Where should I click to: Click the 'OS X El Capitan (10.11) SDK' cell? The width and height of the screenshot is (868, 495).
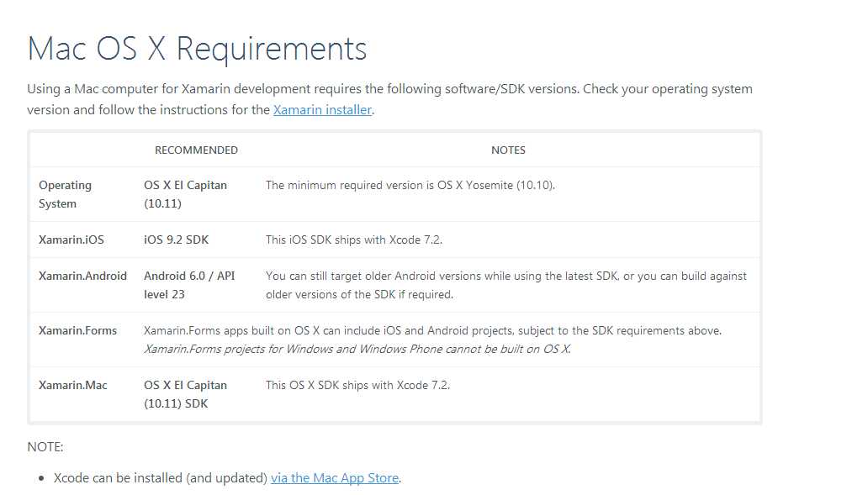click(x=185, y=394)
